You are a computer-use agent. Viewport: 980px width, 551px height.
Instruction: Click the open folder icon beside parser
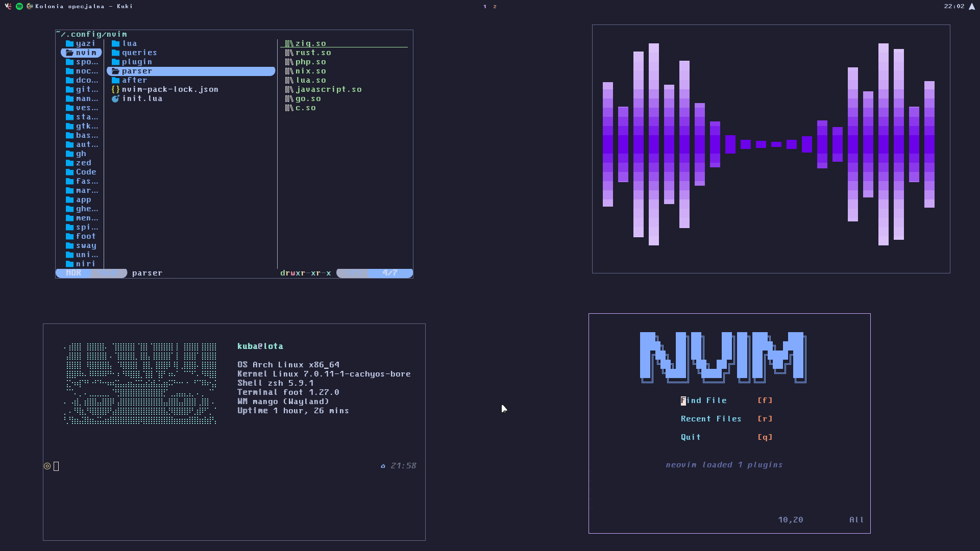(x=115, y=71)
